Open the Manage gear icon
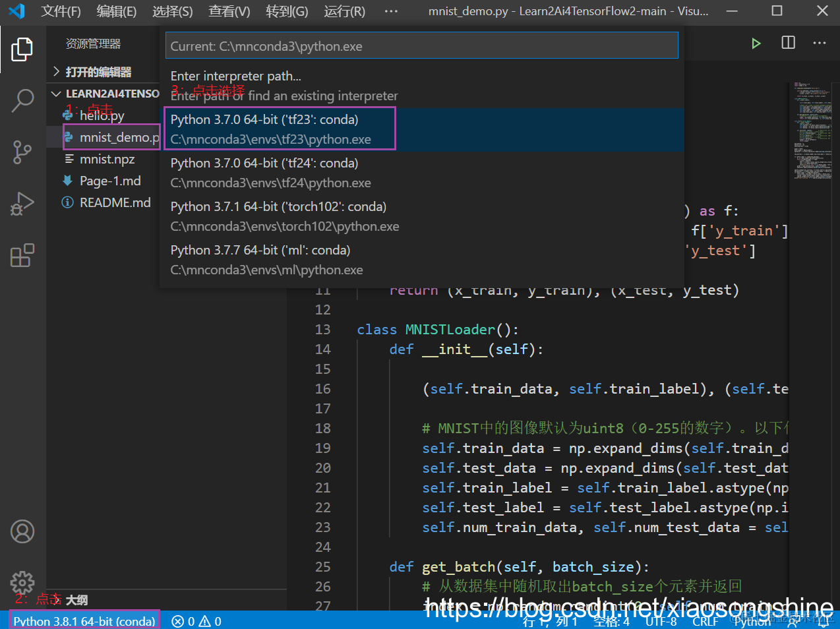 (22, 583)
